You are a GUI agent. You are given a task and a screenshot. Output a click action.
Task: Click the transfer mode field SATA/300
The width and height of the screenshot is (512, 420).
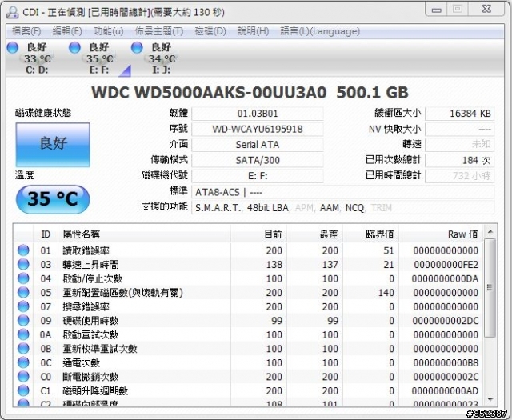pyautogui.click(x=258, y=160)
